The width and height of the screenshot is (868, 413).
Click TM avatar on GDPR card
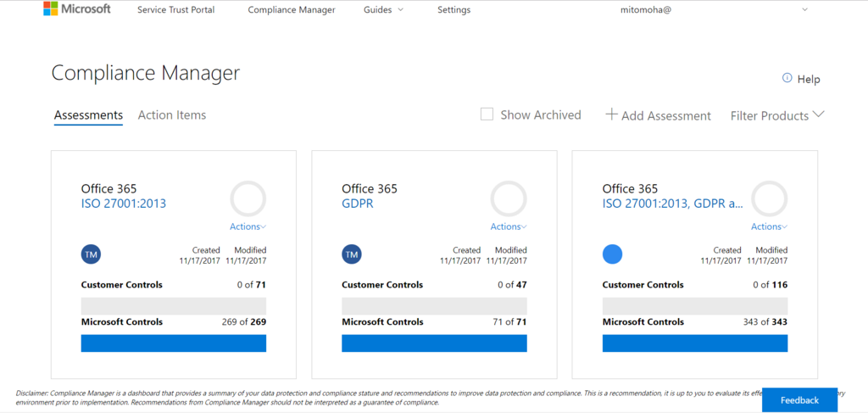pyautogui.click(x=352, y=254)
